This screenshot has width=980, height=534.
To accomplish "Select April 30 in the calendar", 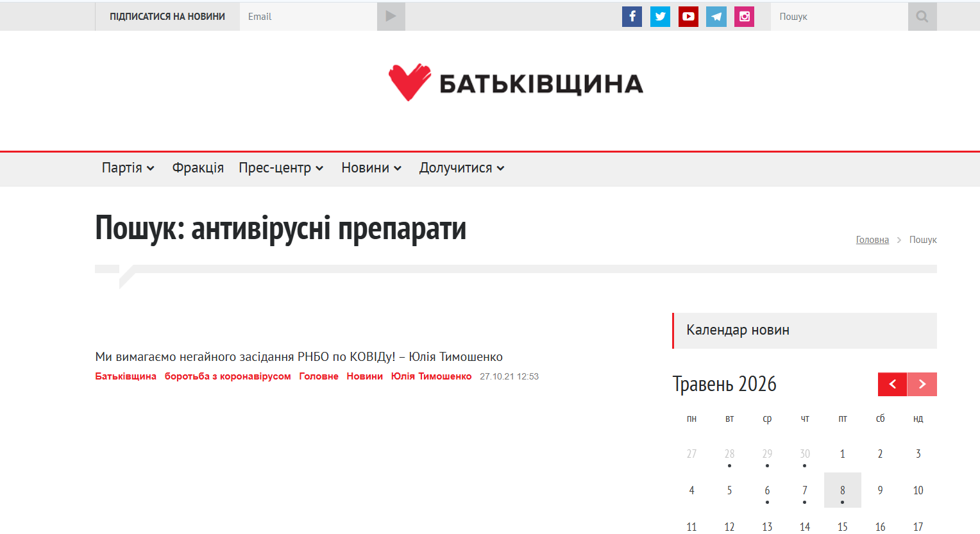I will pyautogui.click(x=805, y=454).
